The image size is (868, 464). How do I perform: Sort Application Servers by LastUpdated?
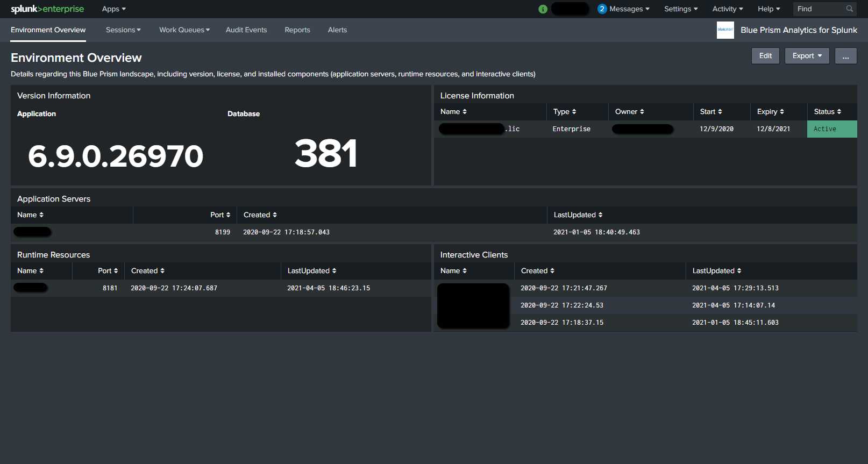pyautogui.click(x=578, y=215)
